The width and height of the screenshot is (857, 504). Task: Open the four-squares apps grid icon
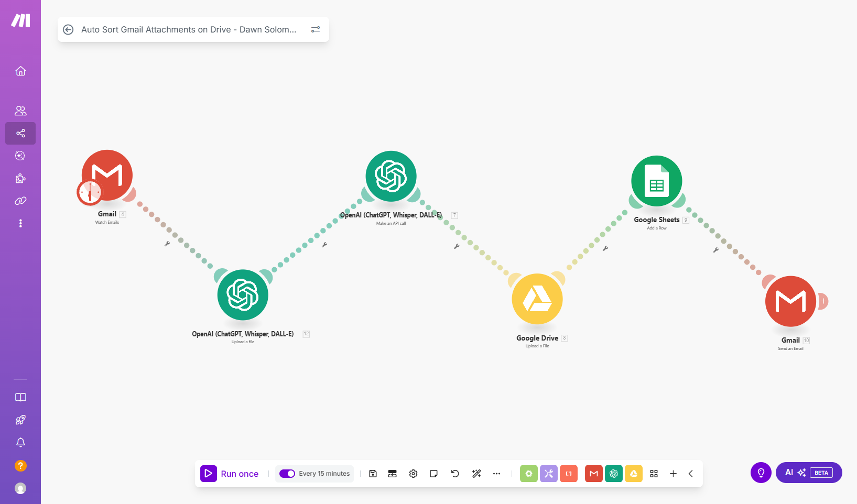(x=654, y=474)
